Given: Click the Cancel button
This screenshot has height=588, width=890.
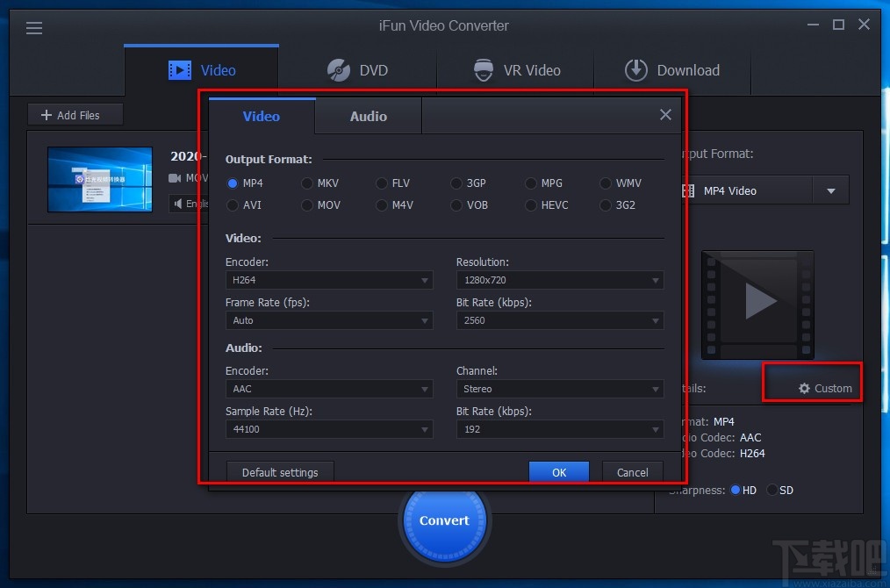Looking at the screenshot, I should click(632, 472).
